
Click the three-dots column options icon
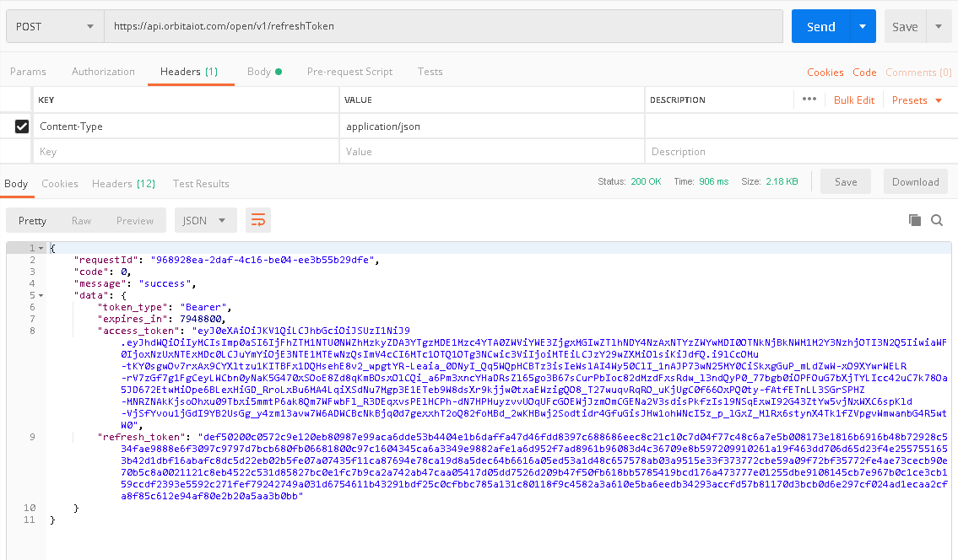point(809,100)
